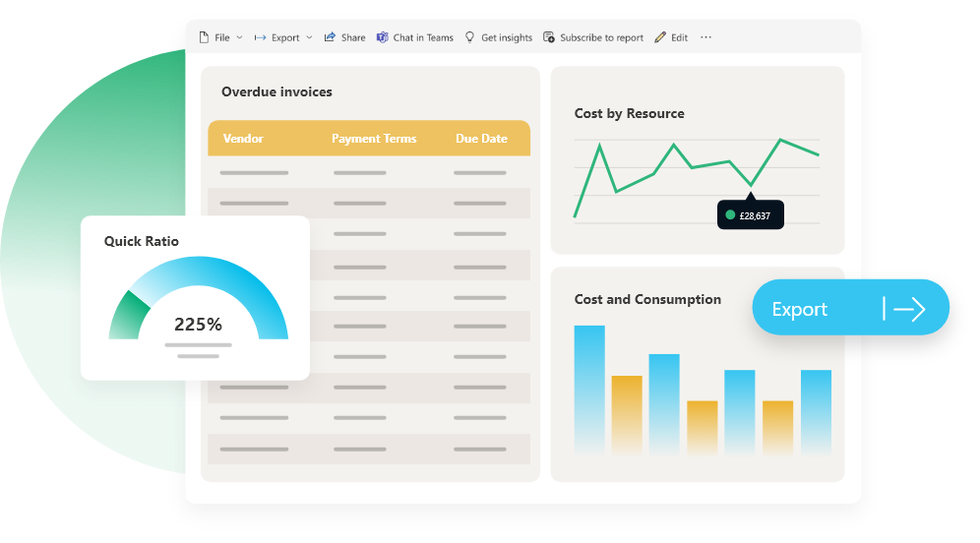Sort by Vendor column header
Image resolution: width=980 pixels, height=543 pixels.
pyautogui.click(x=243, y=139)
